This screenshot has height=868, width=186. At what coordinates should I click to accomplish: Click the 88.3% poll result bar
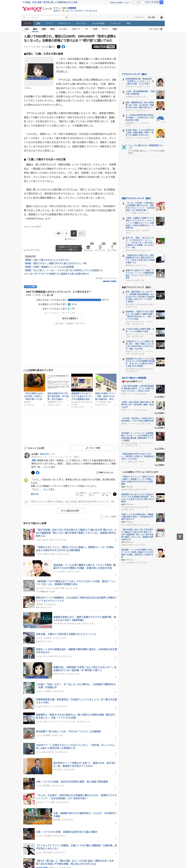coord(84,300)
